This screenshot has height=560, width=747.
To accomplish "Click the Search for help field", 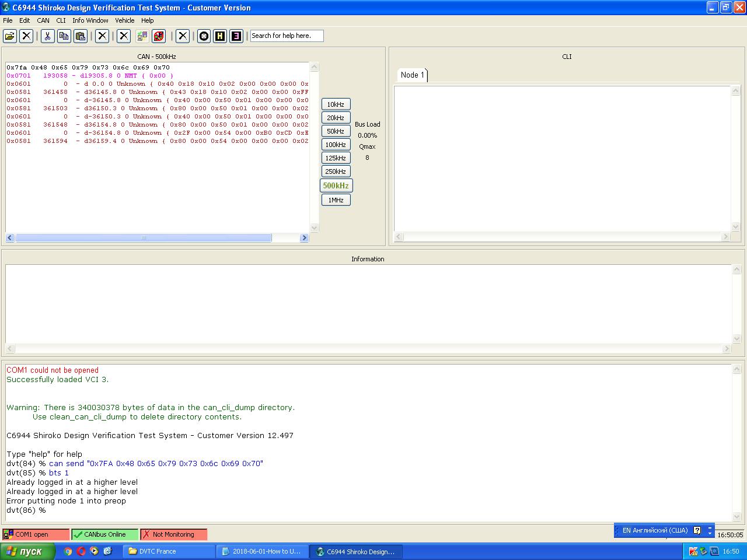I will pyautogui.click(x=286, y=36).
